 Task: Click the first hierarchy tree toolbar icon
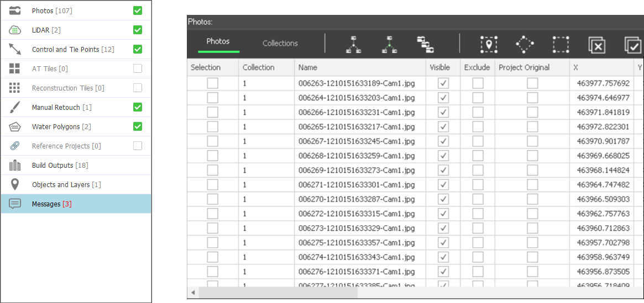(x=353, y=45)
